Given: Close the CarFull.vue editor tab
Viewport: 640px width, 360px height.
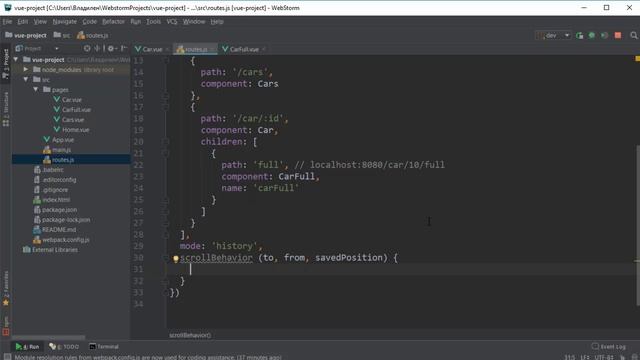Looking at the screenshot, I should (264, 49).
